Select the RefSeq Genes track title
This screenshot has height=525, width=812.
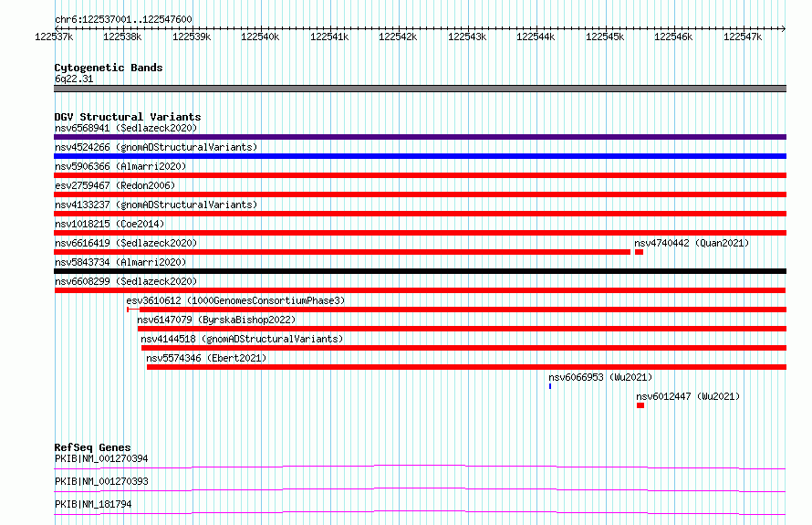tap(92, 447)
